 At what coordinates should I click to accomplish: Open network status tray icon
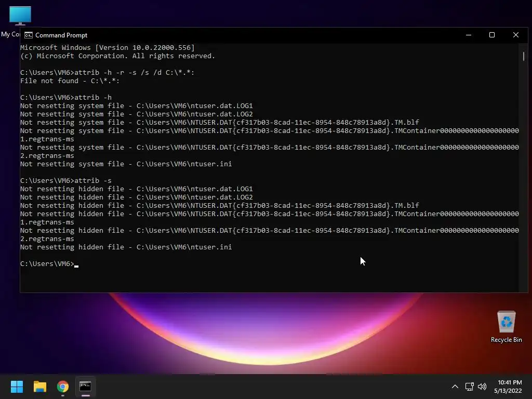[x=469, y=387]
